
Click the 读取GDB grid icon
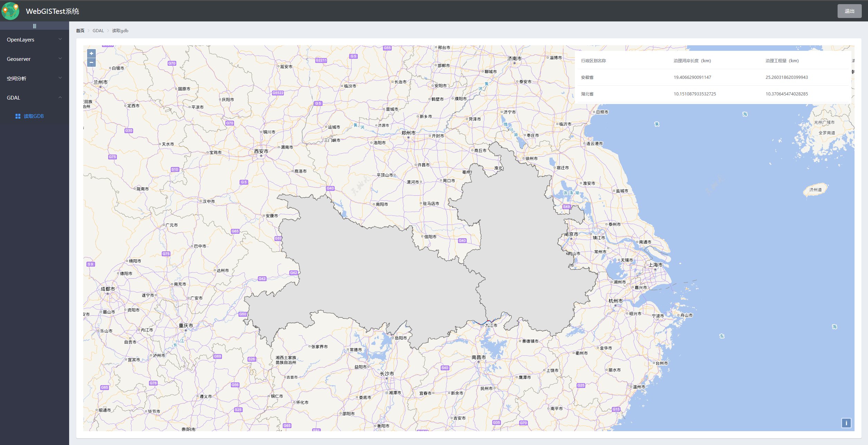coord(18,116)
